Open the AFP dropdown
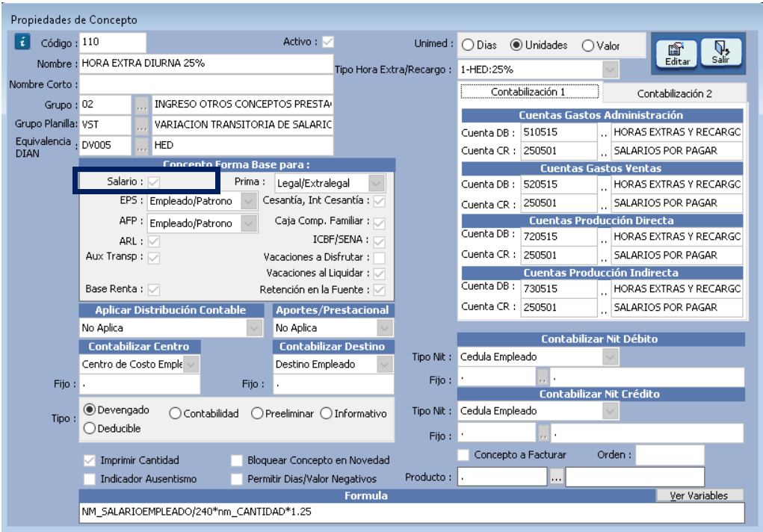 point(249,223)
